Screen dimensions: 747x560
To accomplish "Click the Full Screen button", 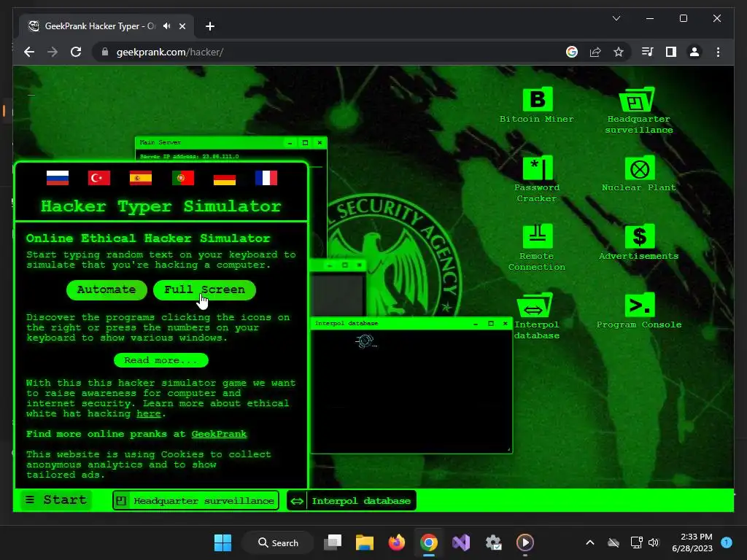I will [204, 290].
